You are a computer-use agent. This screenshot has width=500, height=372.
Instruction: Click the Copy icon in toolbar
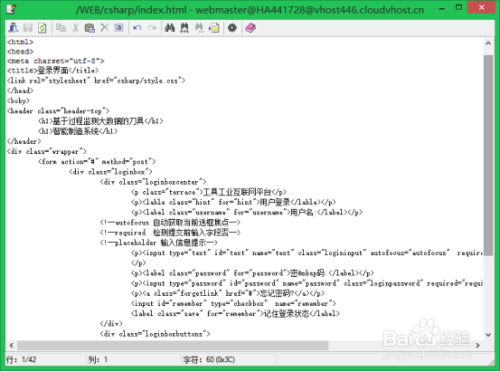[61, 28]
